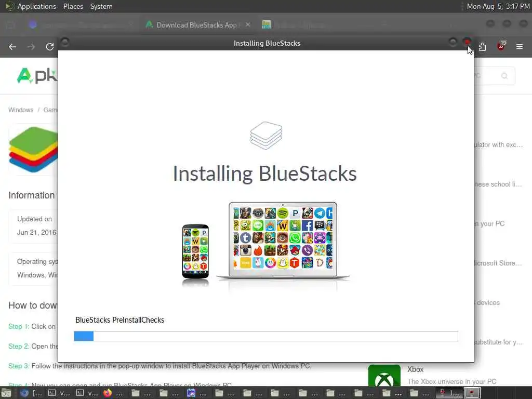Click the search magnifier on the webpage

coord(504,76)
